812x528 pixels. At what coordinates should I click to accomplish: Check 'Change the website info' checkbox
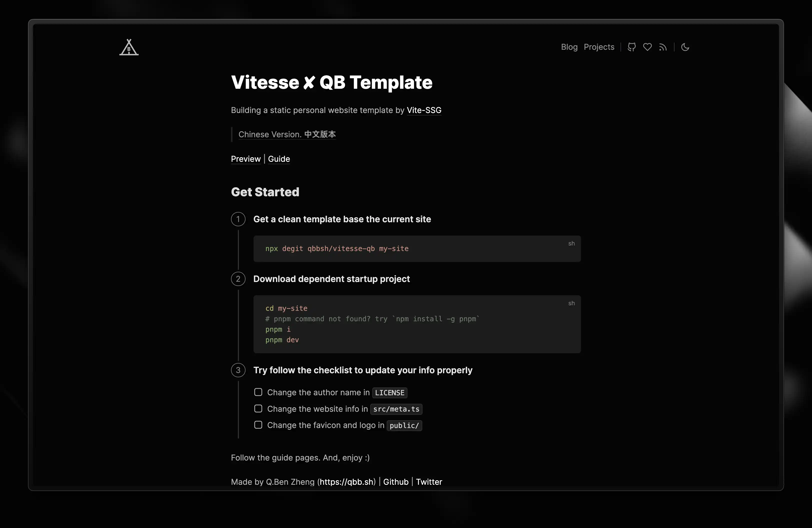pyautogui.click(x=258, y=408)
